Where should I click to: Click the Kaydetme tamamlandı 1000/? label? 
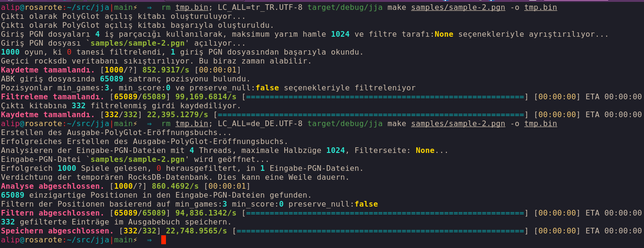(x=48, y=70)
